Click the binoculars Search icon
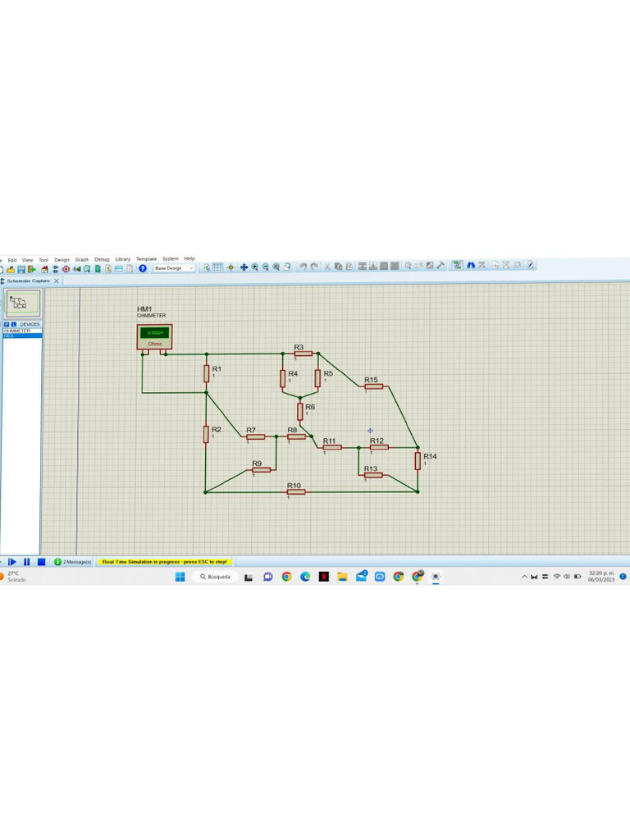The height and width of the screenshot is (840, 630). (471, 266)
